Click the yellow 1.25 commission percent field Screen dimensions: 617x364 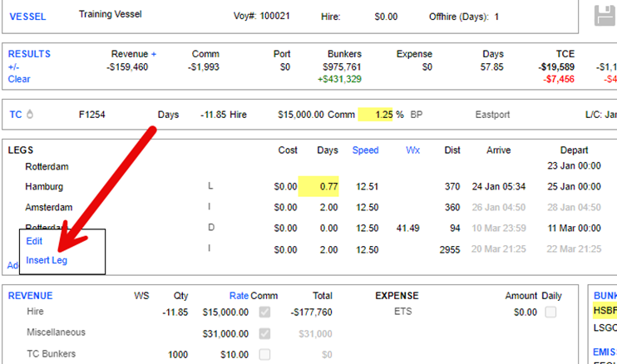click(375, 115)
